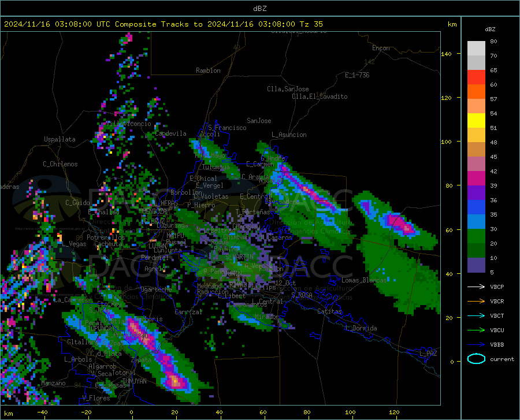Click the 'Clla.El_Cavadito' map label
The height and width of the screenshot is (420, 520).
point(320,96)
